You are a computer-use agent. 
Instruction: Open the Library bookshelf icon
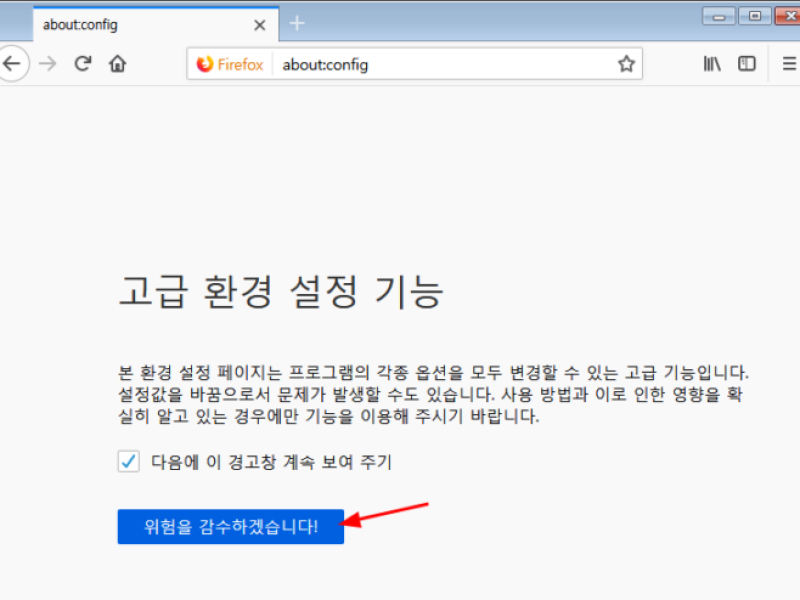pos(712,64)
